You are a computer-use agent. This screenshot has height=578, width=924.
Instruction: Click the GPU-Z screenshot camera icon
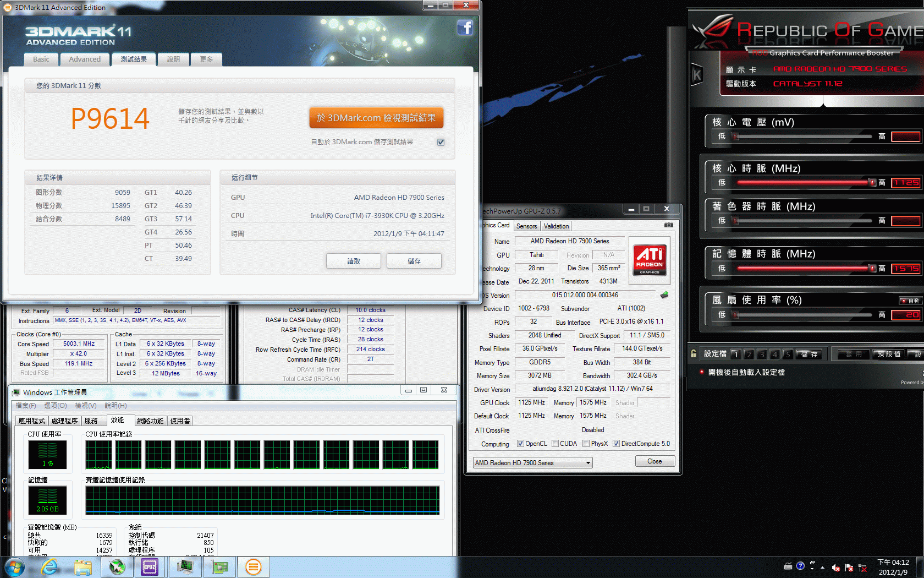coord(668,225)
